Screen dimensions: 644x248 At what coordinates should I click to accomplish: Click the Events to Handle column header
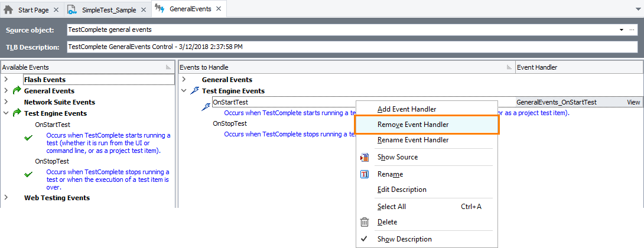(347, 67)
